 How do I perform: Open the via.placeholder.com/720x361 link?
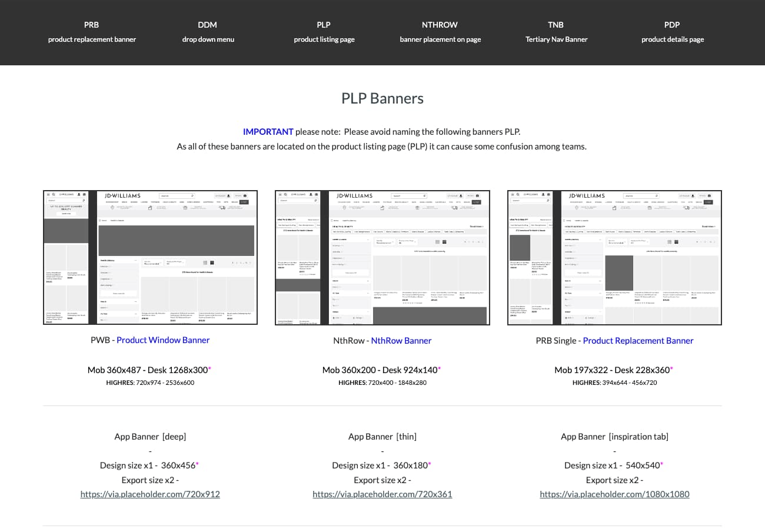(382, 494)
